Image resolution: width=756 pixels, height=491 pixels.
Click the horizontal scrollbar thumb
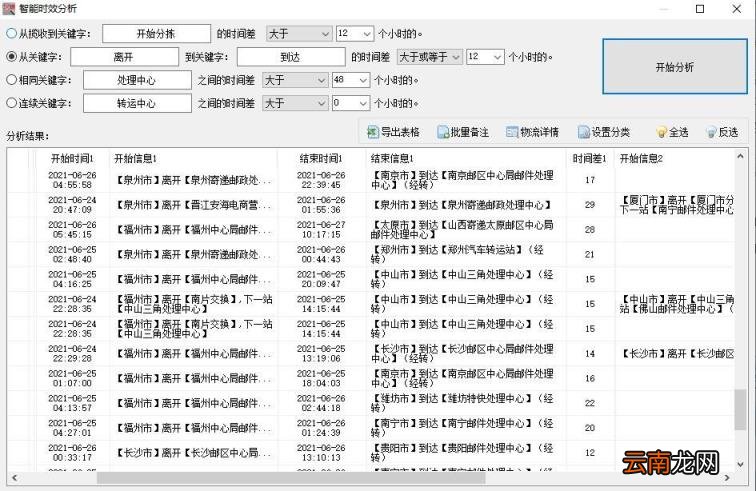click(x=291, y=478)
